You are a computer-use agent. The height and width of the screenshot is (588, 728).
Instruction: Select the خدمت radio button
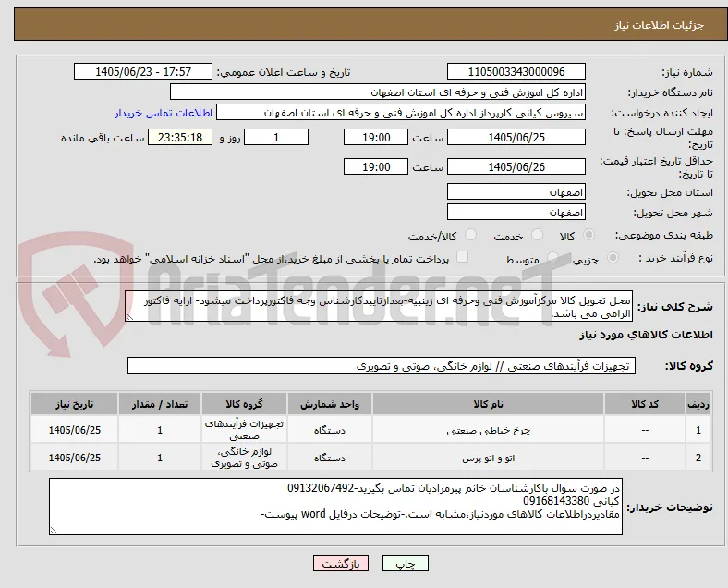tap(537, 235)
